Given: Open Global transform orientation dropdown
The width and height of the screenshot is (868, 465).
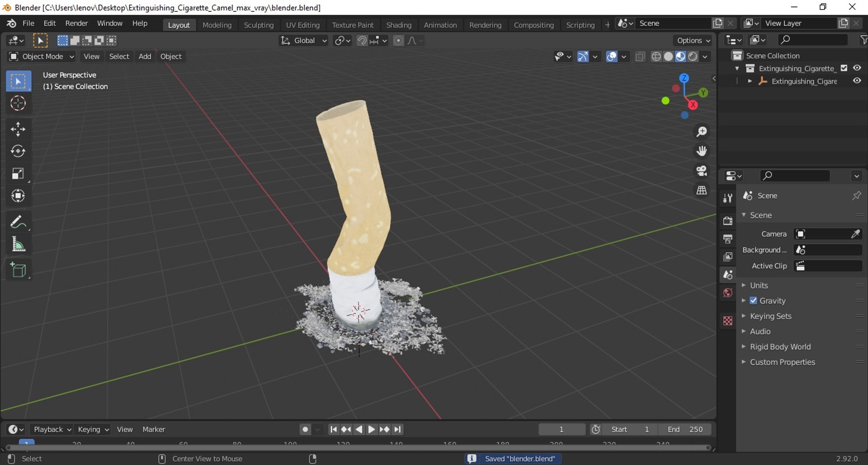Looking at the screenshot, I should 303,41.
